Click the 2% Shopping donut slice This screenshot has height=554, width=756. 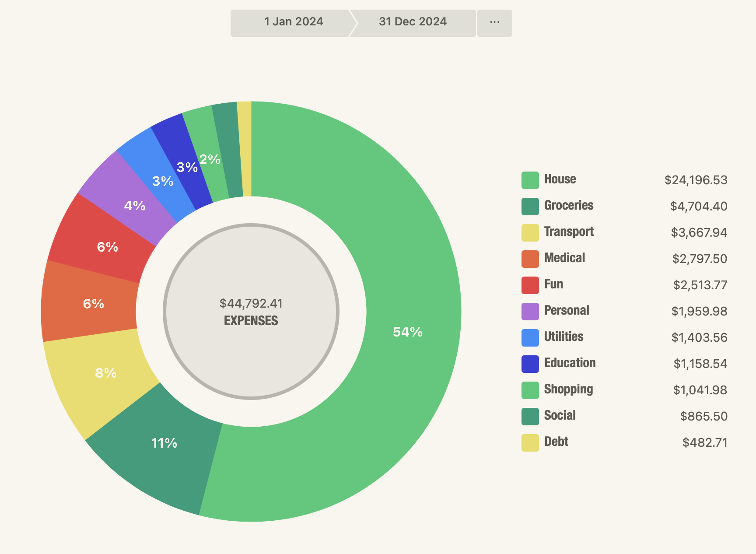coord(209,160)
